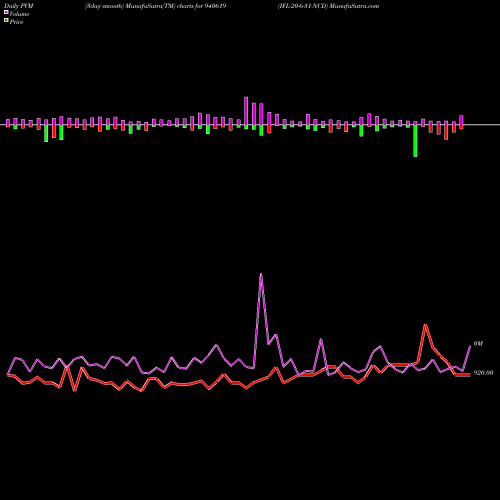Image resolution: width=500 pixels, height=500 pixels.
Task: Click the 'Daily PVM' title text
Action: pyautogui.click(x=19, y=6)
